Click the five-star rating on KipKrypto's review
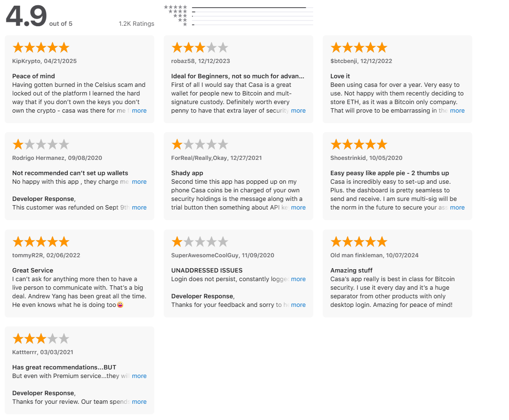 click(41, 48)
